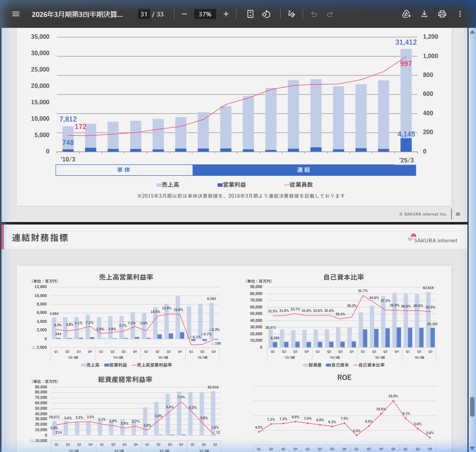This screenshot has width=476, height=452.
Task: Click the vertical scrollbar thumb
Action: tap(472, 407)
